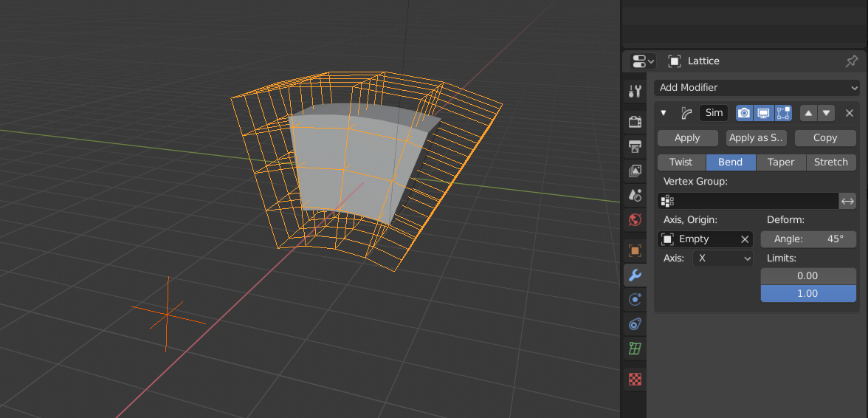
Task: Open the editor type dropdown
Action: tap(642, 61)
